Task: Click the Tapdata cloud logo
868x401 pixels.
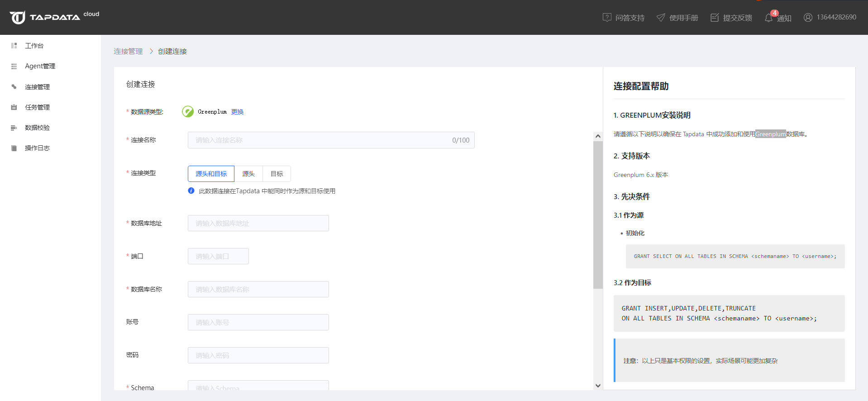Action: click(x=54, y=17)
